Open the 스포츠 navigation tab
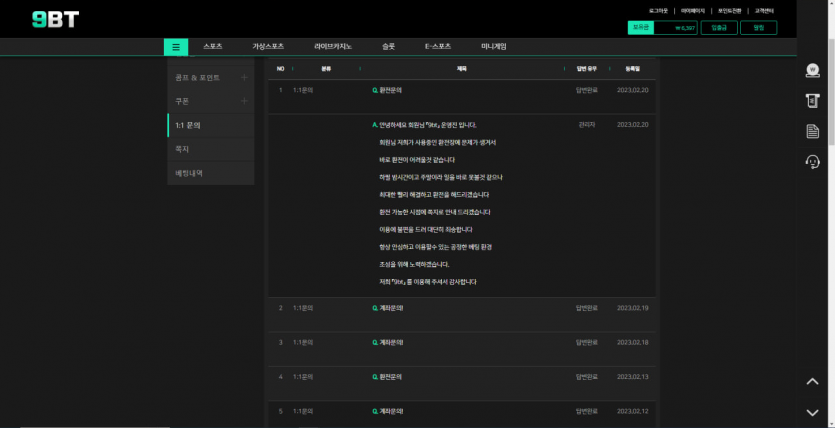 coord(212,46)
